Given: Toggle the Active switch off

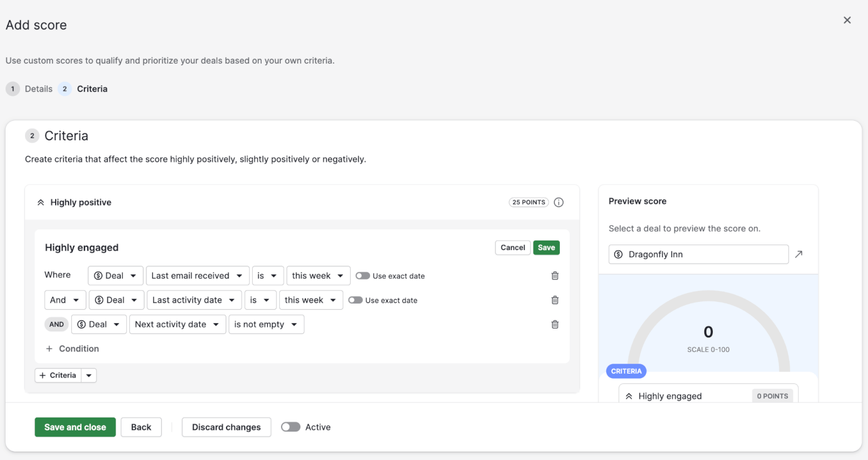Looking at the screenshot, I should click(290, 427).
